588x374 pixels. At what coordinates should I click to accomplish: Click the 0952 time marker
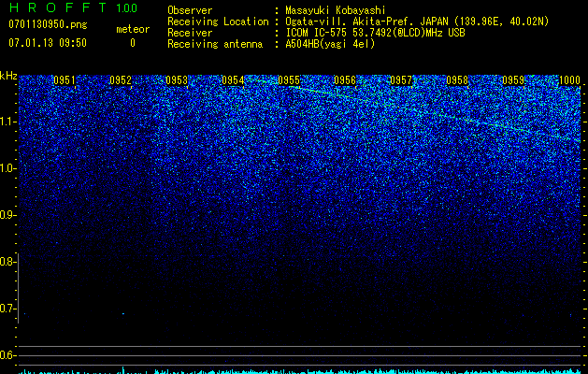pyautogui.click(x=121, y=80)
